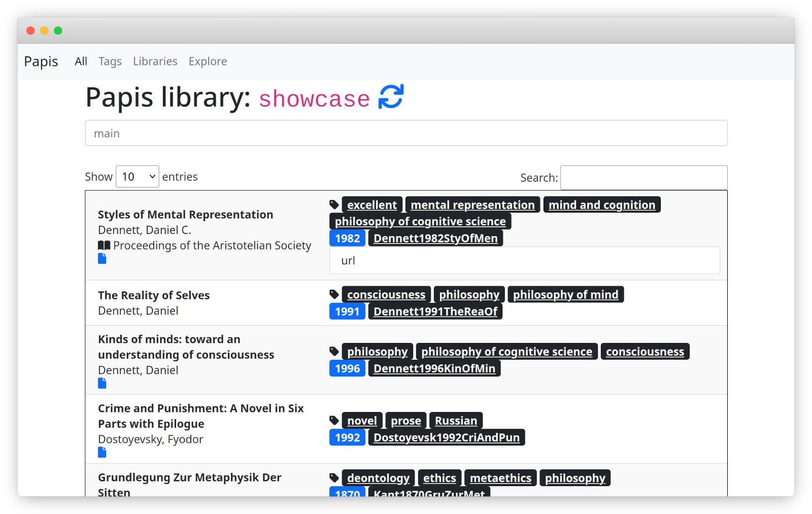The height and width of the screenshot is (514, 812).
Task: Click the url field in first entry
Action: coord(524,260)
